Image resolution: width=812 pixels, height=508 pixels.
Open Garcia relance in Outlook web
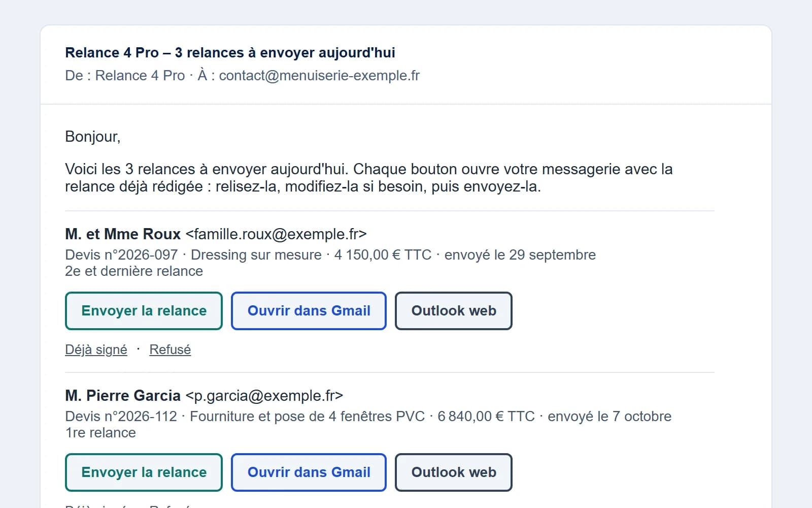454,472
